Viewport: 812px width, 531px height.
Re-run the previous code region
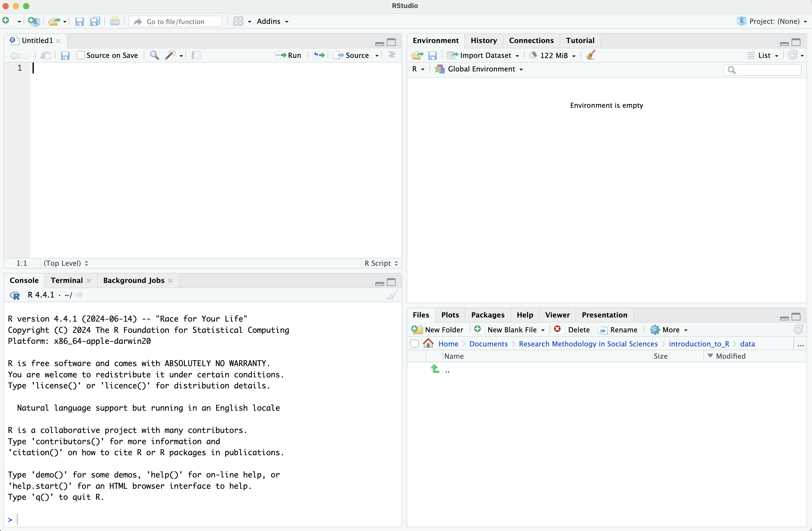point(319,55)
